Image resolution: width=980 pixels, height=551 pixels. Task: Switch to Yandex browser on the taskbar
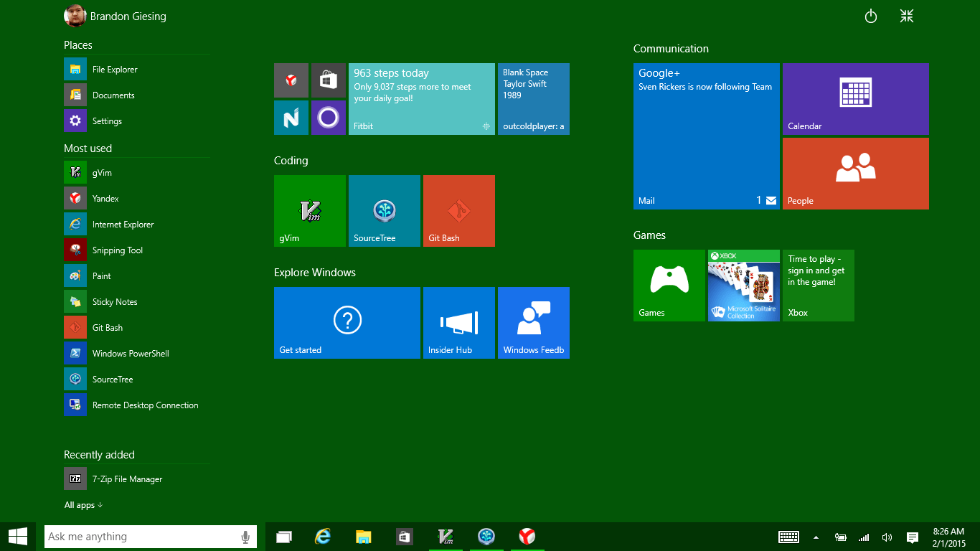[527, 537]
